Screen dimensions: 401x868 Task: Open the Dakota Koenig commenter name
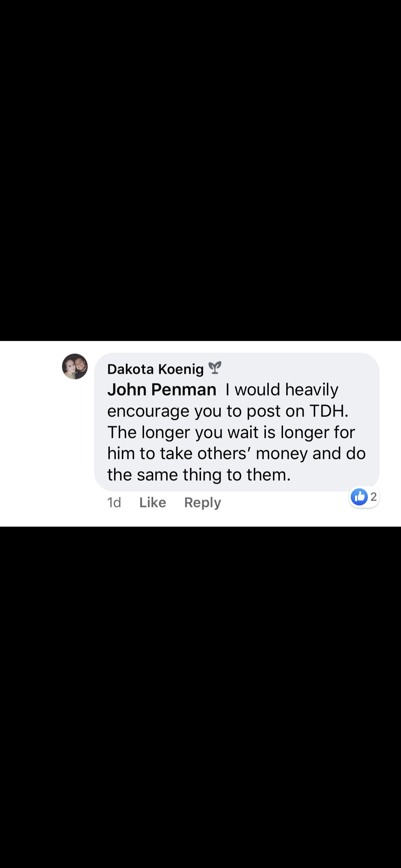pos(155,369)
